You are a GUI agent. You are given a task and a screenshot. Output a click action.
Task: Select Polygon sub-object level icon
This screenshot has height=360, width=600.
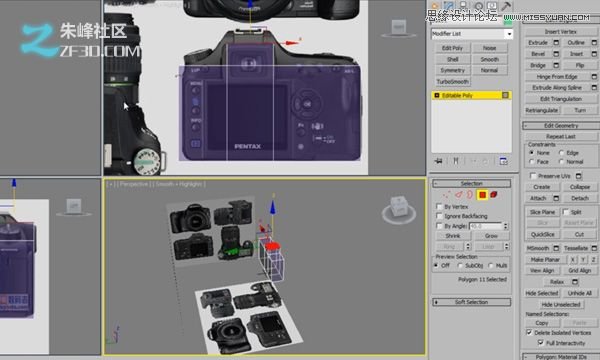(482, 195)
